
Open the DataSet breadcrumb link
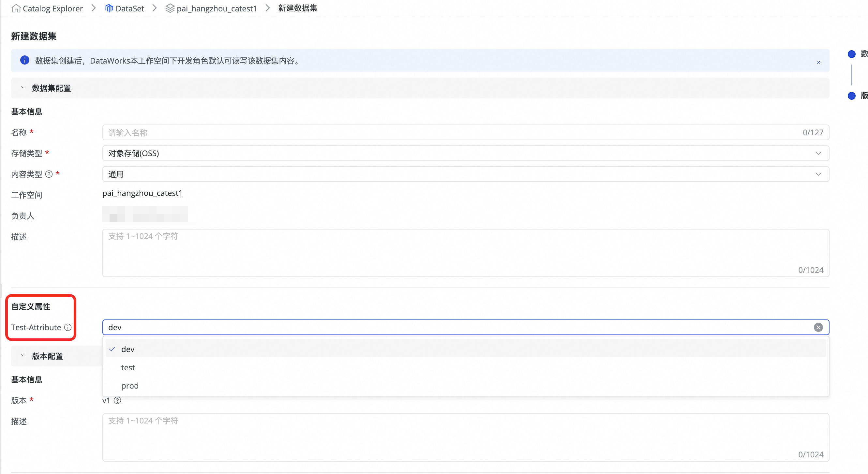[130, 8]
